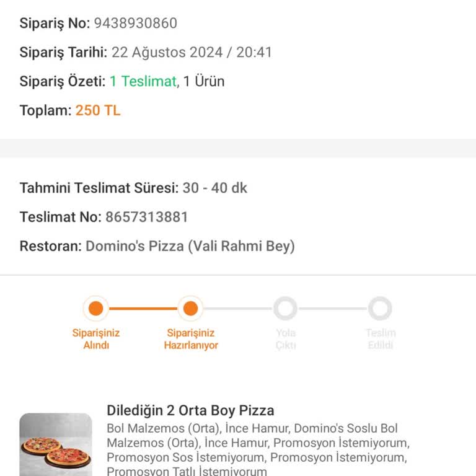
Task: Tap the greyed 'Teslim Edildi' label
Action: point(380,339)
